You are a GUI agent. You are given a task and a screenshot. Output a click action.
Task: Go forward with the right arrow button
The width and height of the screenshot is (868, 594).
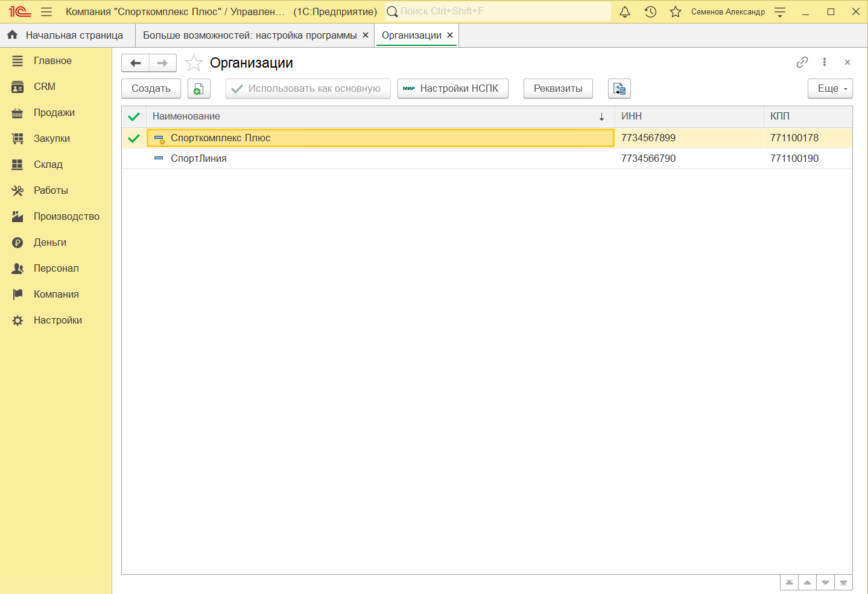tap(163, 63)
